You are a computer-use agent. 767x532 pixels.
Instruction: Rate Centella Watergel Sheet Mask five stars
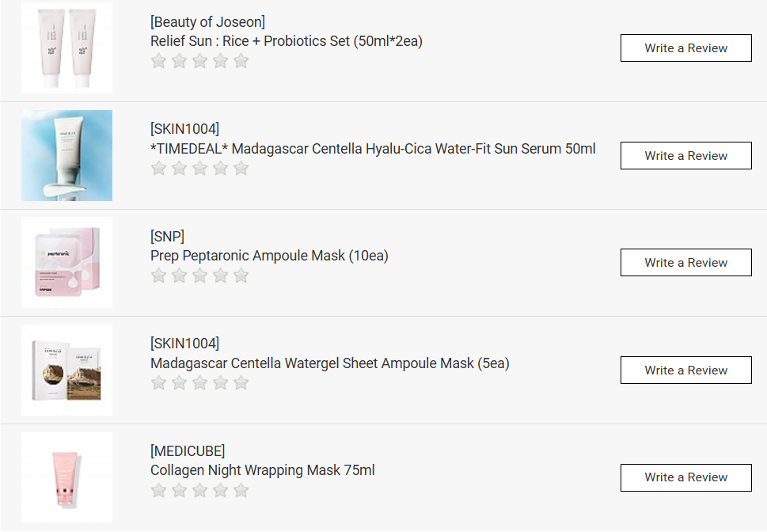point(241,383)
